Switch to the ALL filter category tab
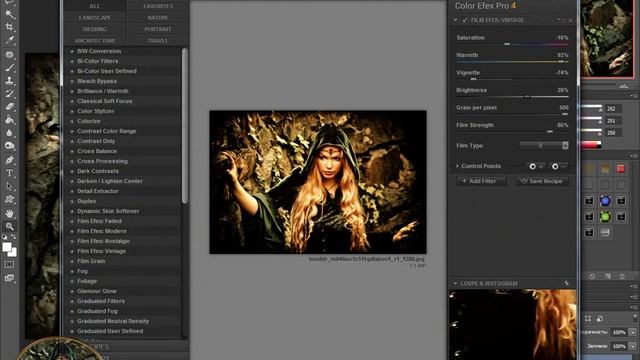The width and height of the screenshot is (640, 360). (x=95, y=6)
